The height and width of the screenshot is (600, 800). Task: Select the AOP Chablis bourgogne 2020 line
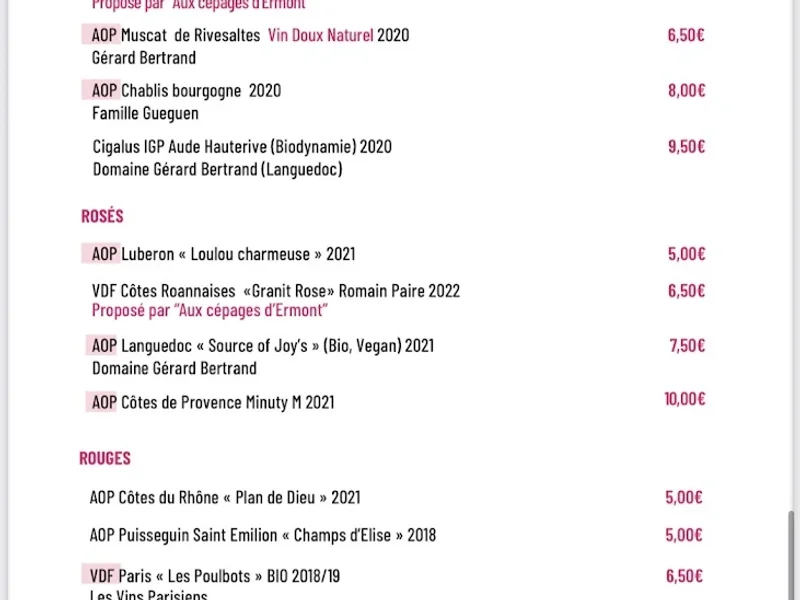click(186, 91)
